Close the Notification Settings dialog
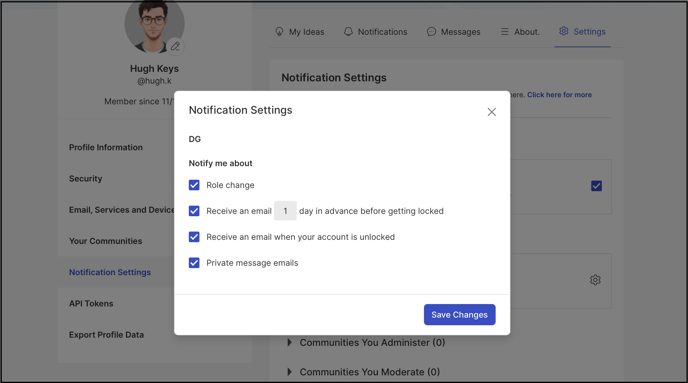Viewport: 688px width, 383px height. tap(491, 112)
